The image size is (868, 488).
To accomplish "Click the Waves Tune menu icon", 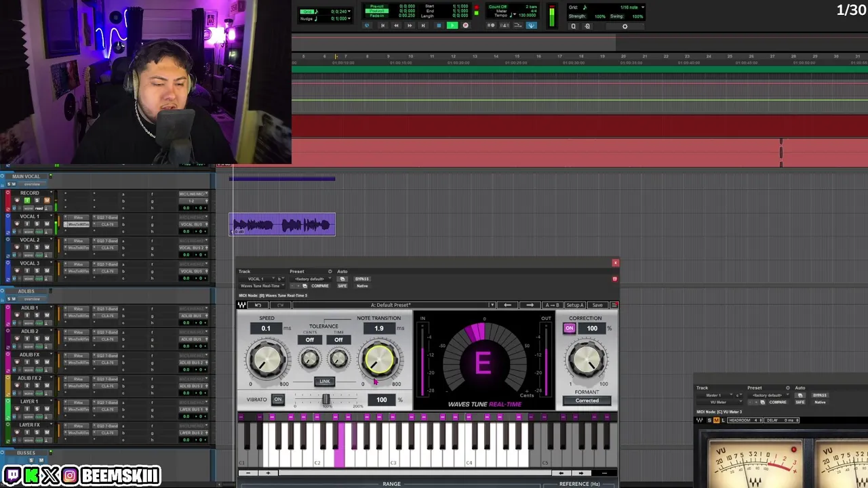I will tap(614, 305).
